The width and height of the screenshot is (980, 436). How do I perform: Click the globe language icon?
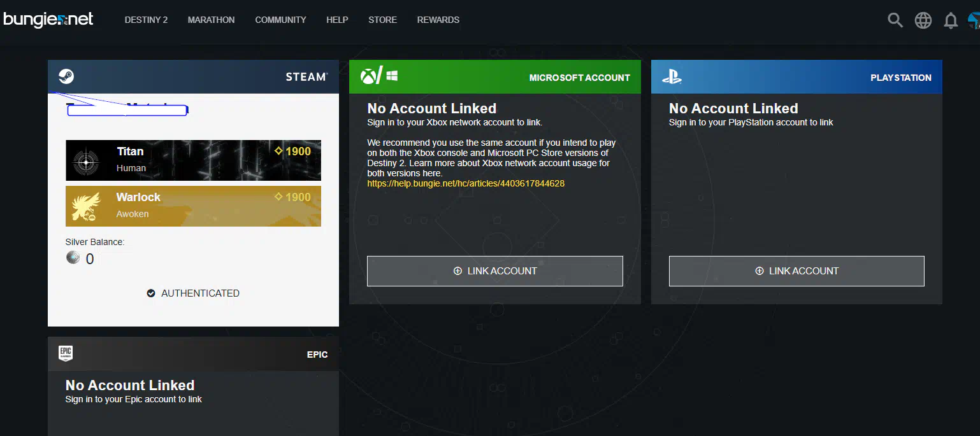pyautogui.click(x=923, y=20)
